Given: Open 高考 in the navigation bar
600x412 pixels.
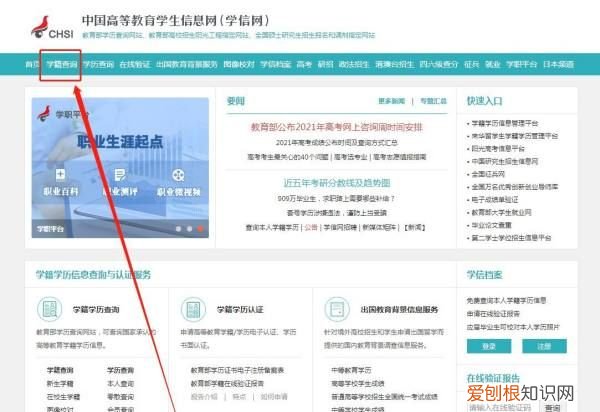Looking at the screenshot, I should [304, 64].
